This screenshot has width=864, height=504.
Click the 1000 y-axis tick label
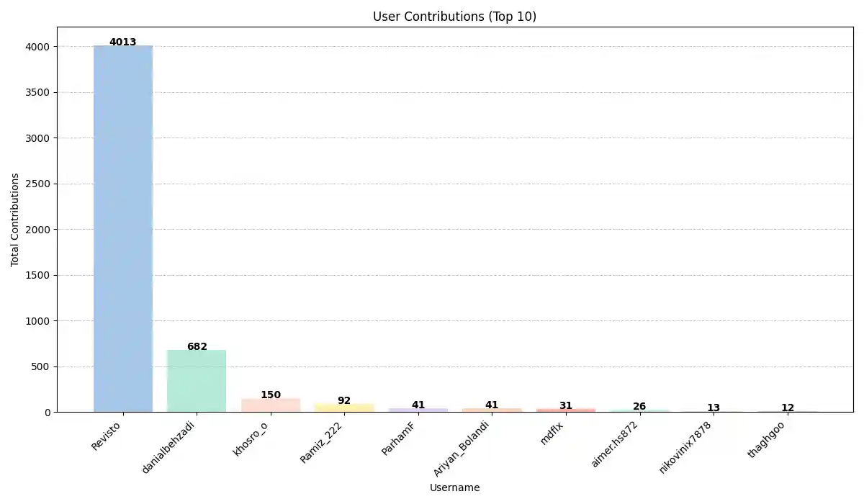(39, 321)
